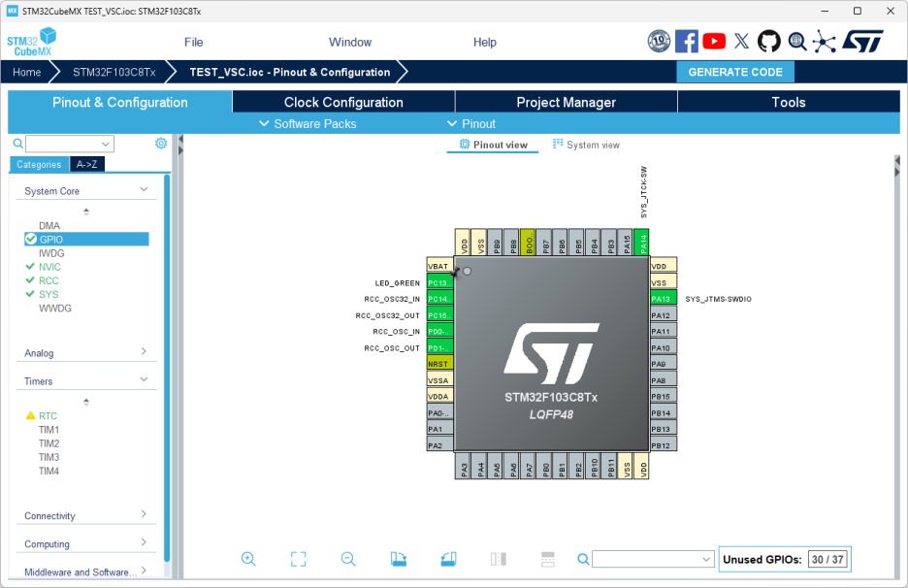This screenshot has height=588, width=908.
Task: Rotate chip clockwise using toolbar icon
Action: click(x=399, y=559)
